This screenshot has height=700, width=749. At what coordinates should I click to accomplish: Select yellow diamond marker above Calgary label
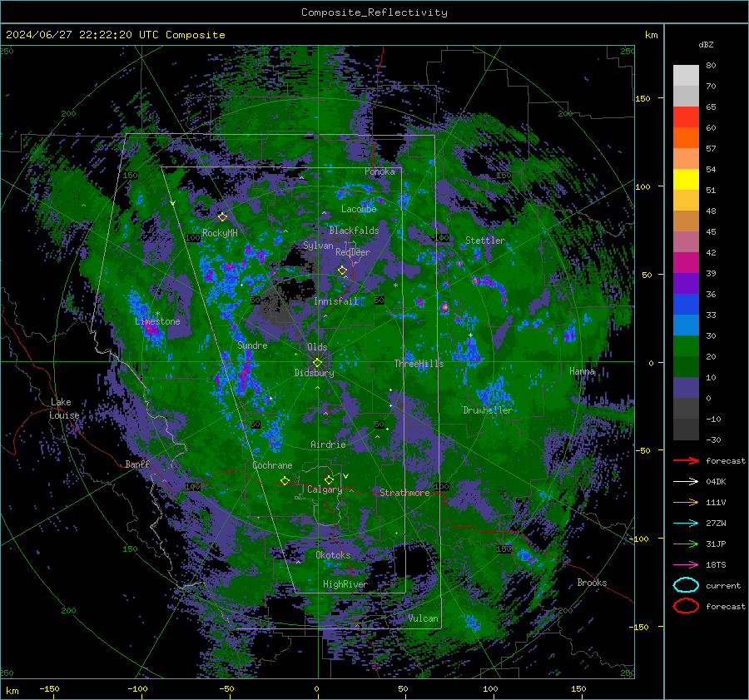(329, 479)
